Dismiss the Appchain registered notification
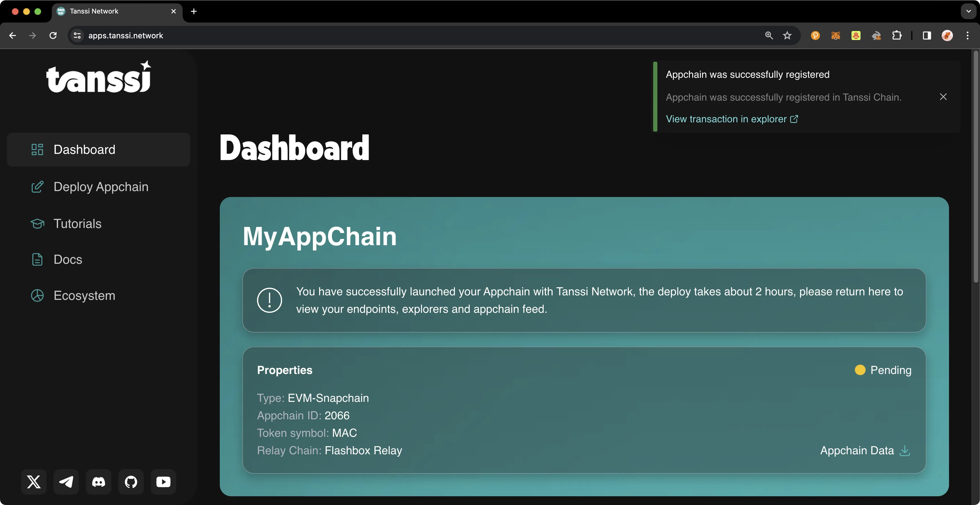This screenshot has width=980, height=505. click(943, 97)
